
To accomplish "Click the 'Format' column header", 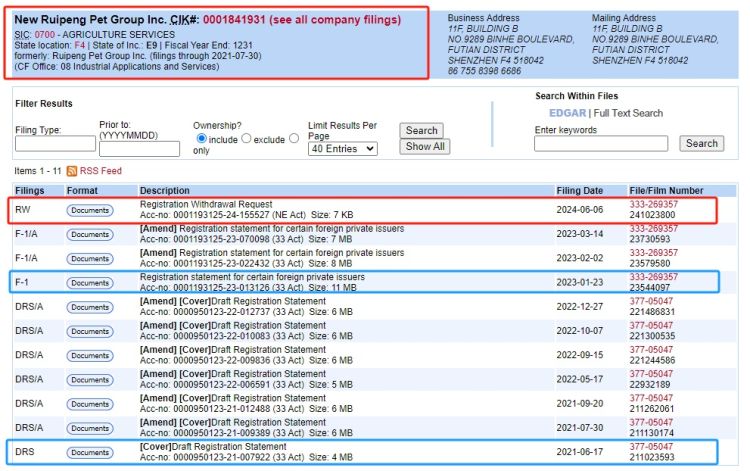I will pos(82,190).
